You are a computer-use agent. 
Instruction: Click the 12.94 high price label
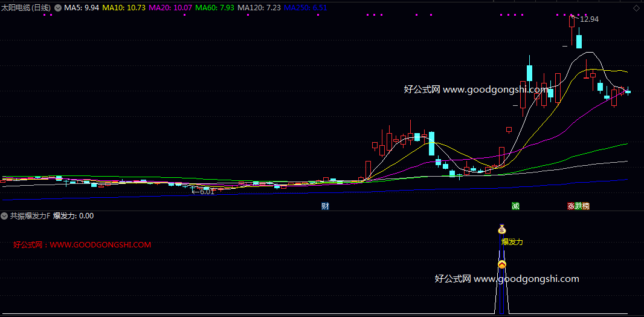pyautogui.click(x=590, y=19)
